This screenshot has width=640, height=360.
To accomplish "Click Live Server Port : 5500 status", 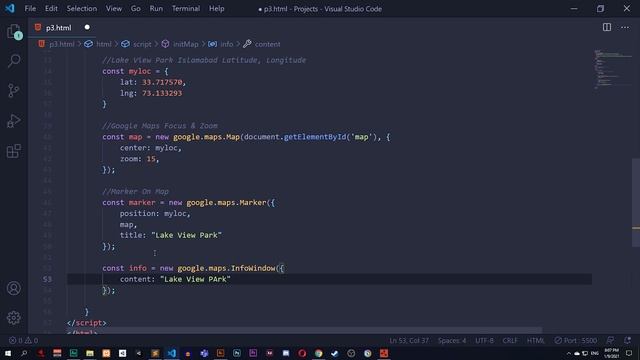I will [576, 340].
